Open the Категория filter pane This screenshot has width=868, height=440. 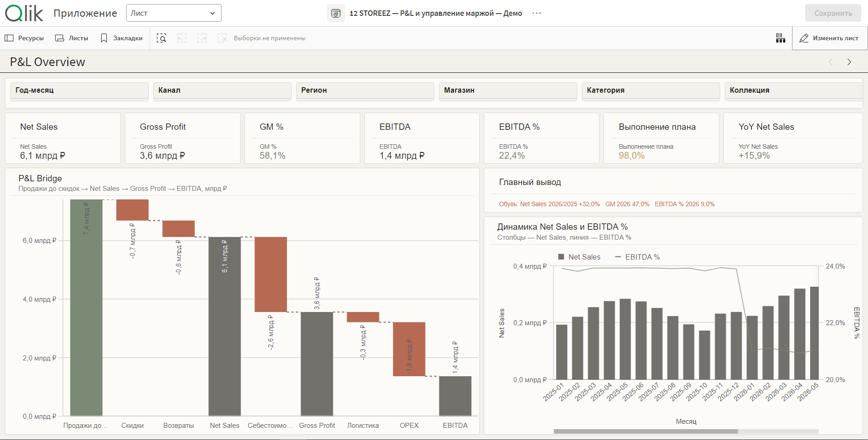click(x=651, y=90)
